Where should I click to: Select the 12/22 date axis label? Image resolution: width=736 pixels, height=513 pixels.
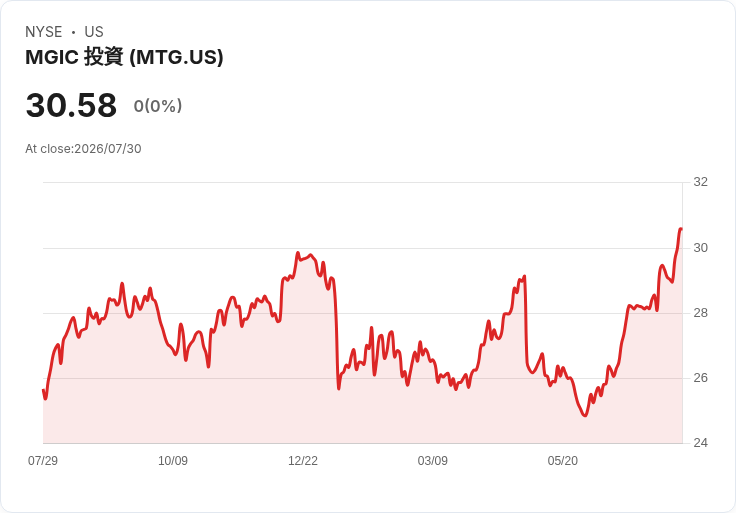[303, 460]
